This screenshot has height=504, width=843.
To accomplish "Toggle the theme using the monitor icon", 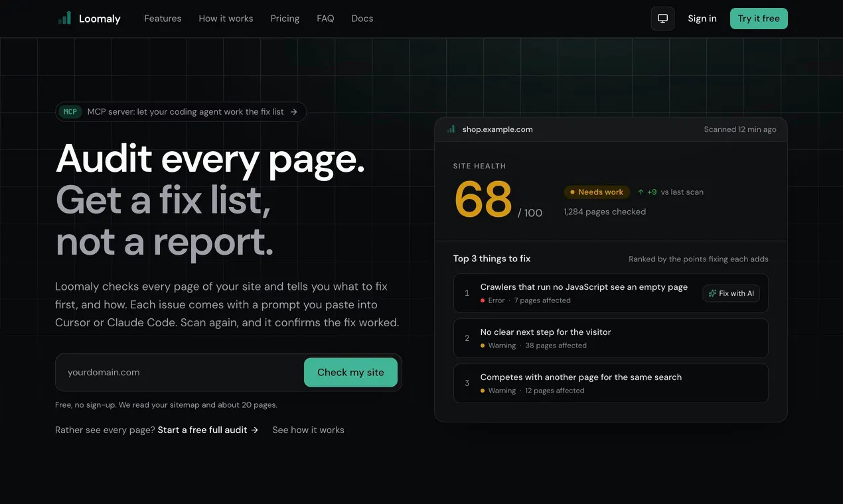I will pyautogui.click(x=662, y=19).
